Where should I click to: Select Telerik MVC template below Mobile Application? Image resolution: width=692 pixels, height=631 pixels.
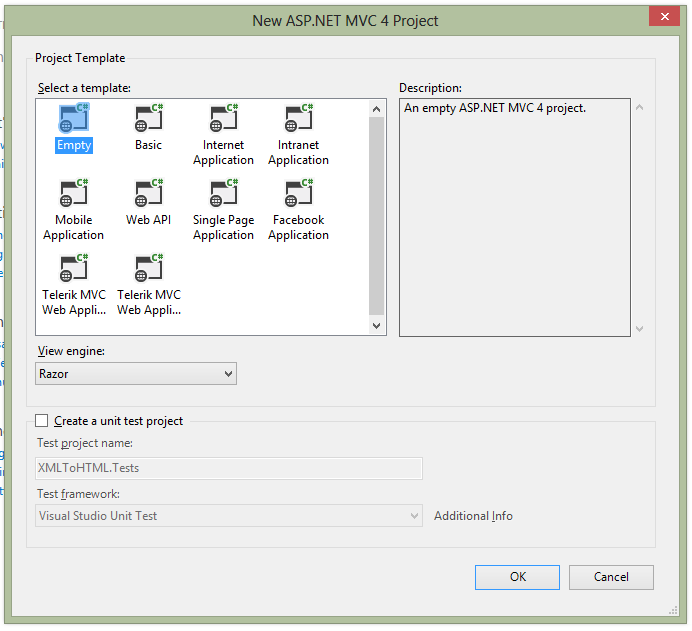74,285
